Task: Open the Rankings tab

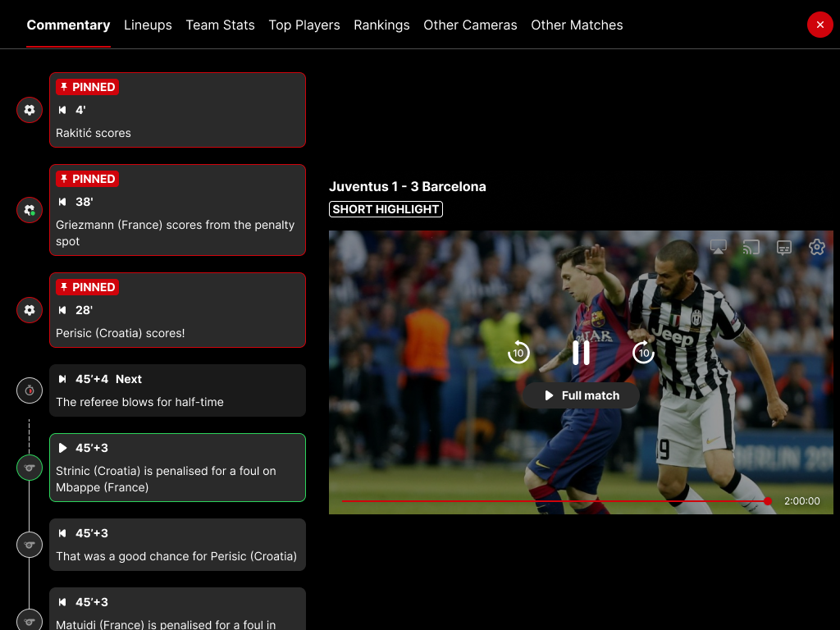Action: (x=381, y=25)
